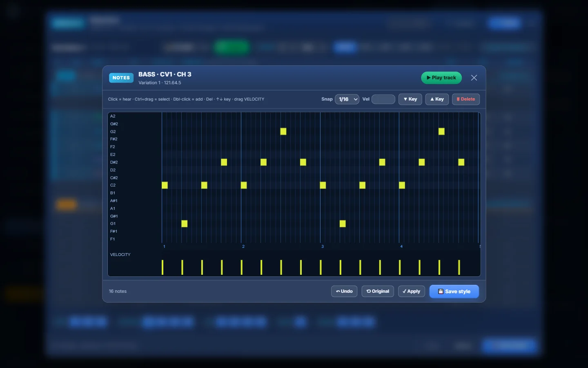Screen dimensions: 588x368
Task: Click the last velocity bar in the VELOCITY lane
Action: (459, 267)
